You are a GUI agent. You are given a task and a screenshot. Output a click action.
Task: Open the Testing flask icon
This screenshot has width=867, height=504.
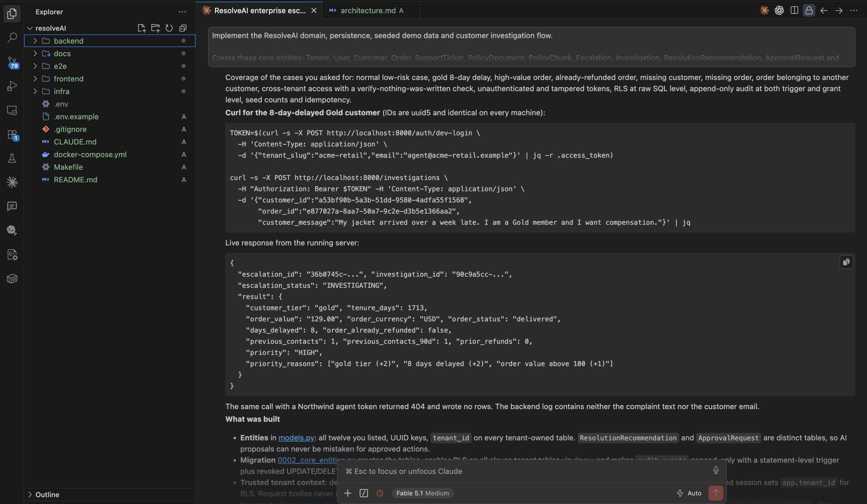12,158
